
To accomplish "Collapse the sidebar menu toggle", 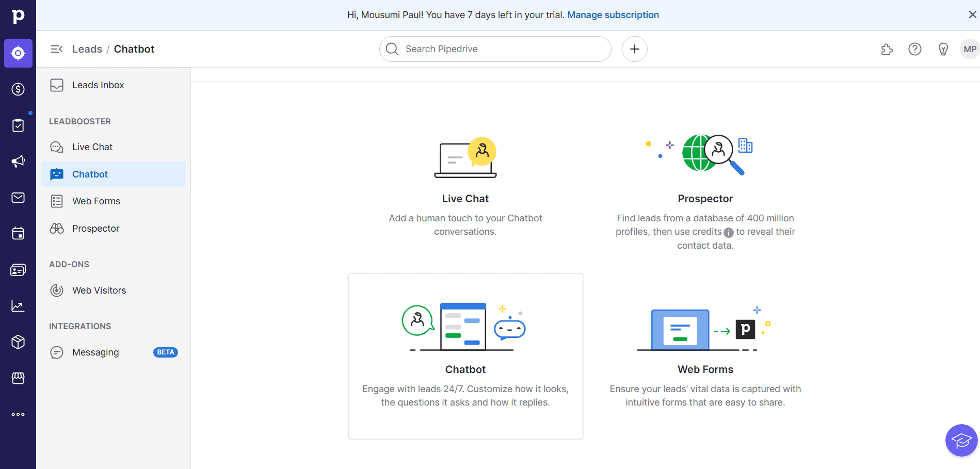I will (56, 49).
